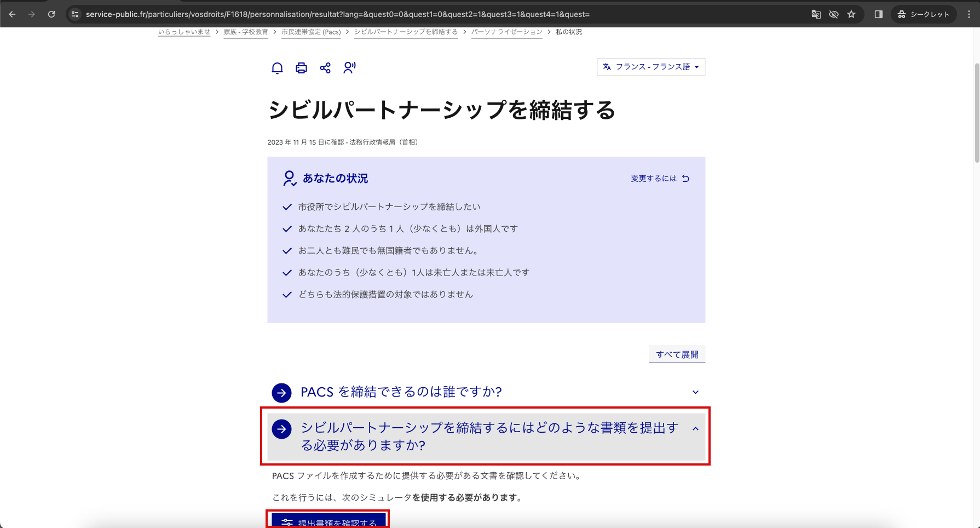Click the 変更するには link
This screenshot has height=528, width=980.
(x=660, y=179)
